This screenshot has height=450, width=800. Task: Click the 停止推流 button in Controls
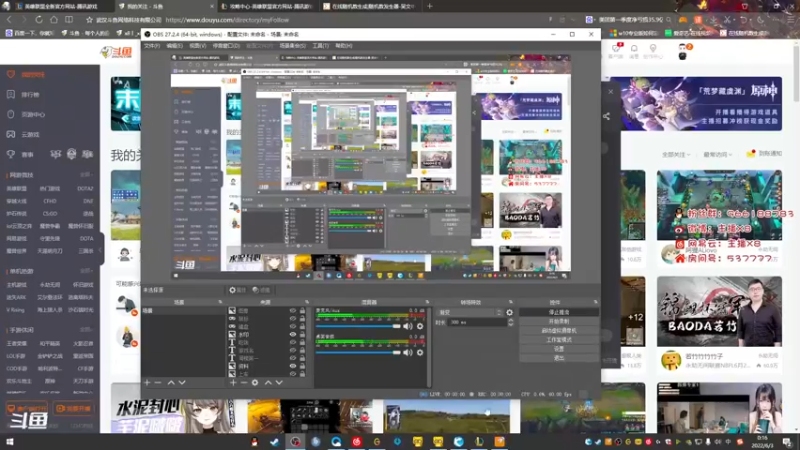(x=559, y=312)
